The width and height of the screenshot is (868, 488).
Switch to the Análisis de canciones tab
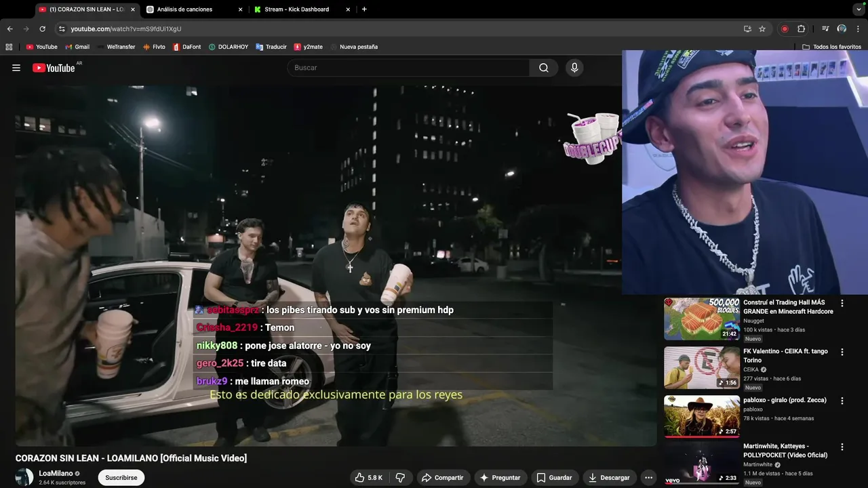(x=195, y=9)
